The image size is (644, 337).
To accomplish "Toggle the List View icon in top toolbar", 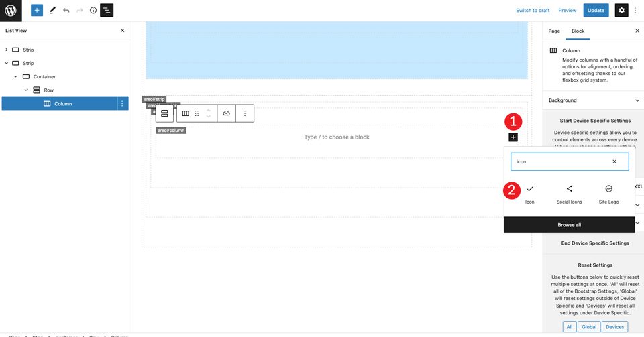I will 107,10.
